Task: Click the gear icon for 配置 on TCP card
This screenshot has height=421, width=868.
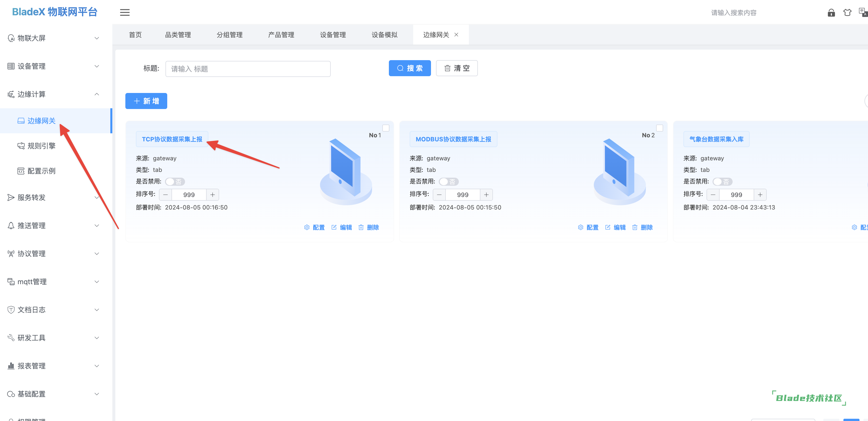Action: (307, 227)
